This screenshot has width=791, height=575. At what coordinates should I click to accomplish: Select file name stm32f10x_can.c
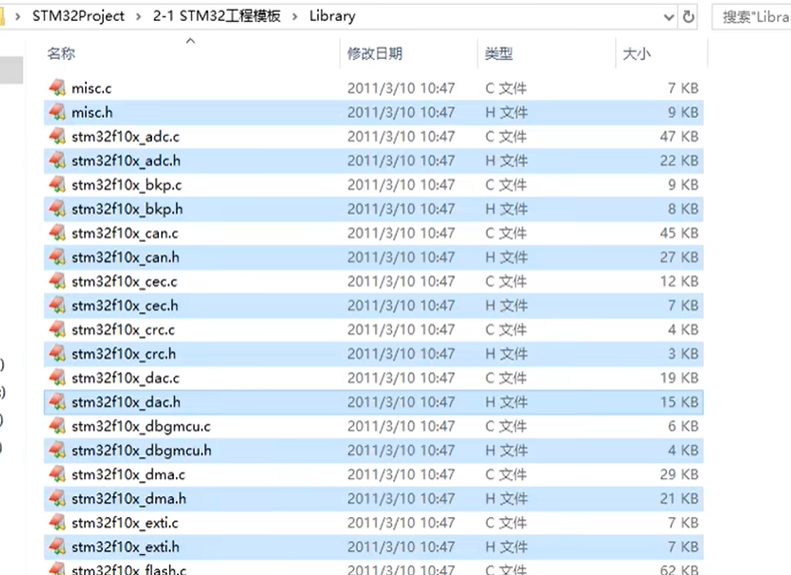click(125, 234)
